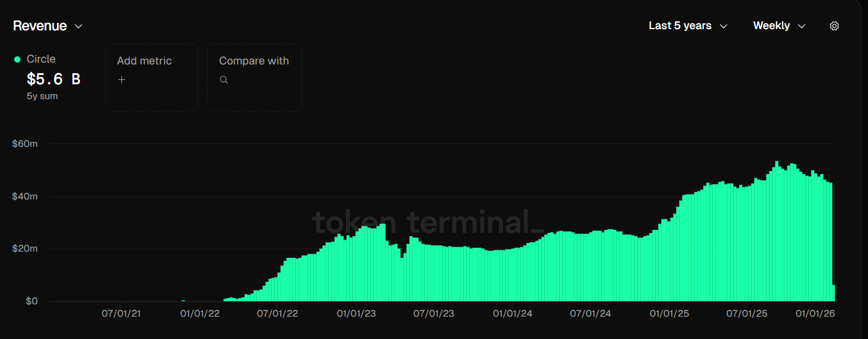The image size is (868, 339).
Task: Click the 07/01/24 x-axis date
Action: (591, 314)
